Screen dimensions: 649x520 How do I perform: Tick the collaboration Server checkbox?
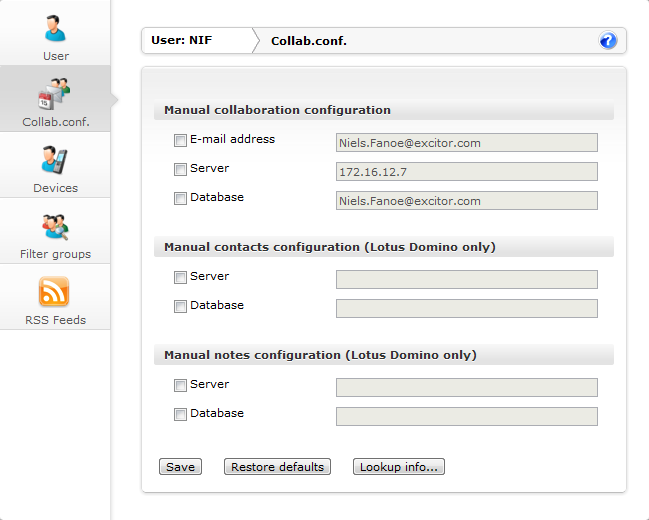tap(180, 170)
